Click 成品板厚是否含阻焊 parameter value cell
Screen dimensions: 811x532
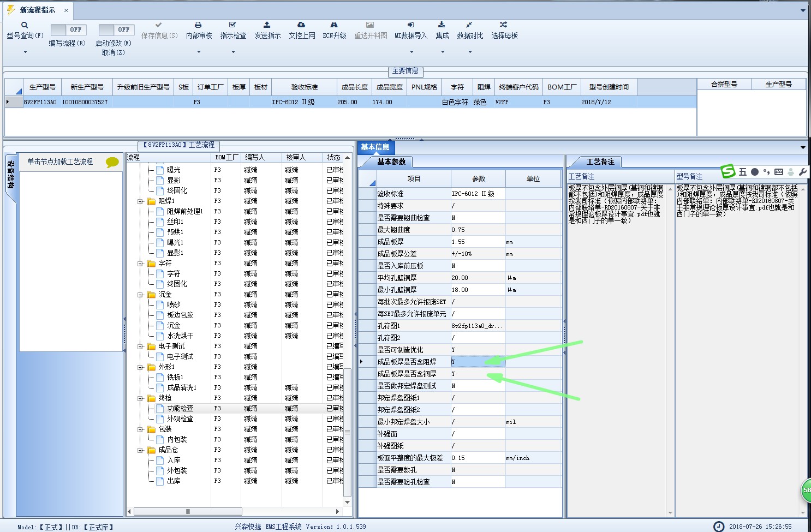click(478, 362)
